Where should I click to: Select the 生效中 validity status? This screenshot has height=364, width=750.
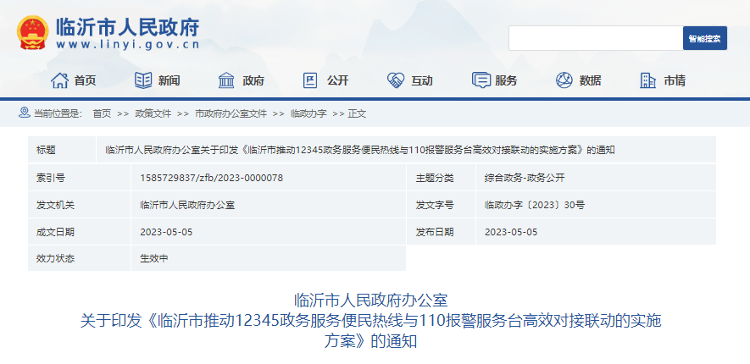154,259
